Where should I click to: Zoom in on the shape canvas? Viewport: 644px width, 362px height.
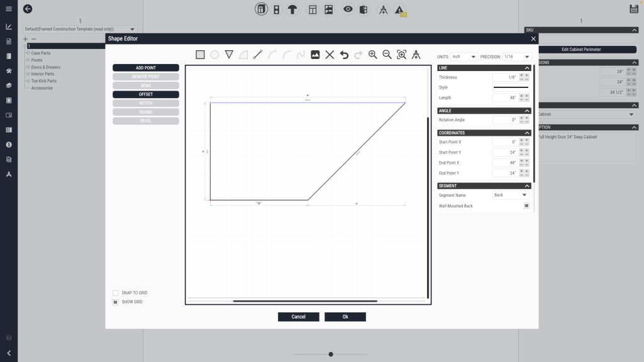373,55
